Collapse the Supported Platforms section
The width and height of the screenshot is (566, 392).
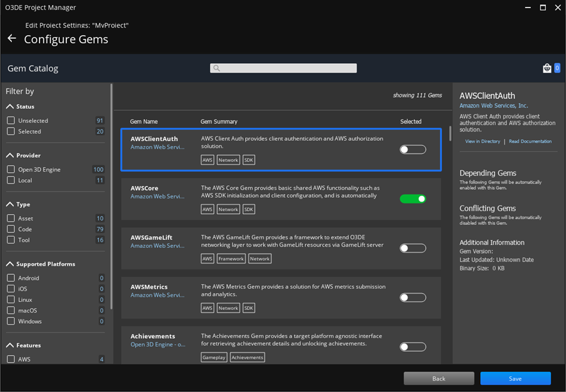pyautogui.click(x=11, y=264)
